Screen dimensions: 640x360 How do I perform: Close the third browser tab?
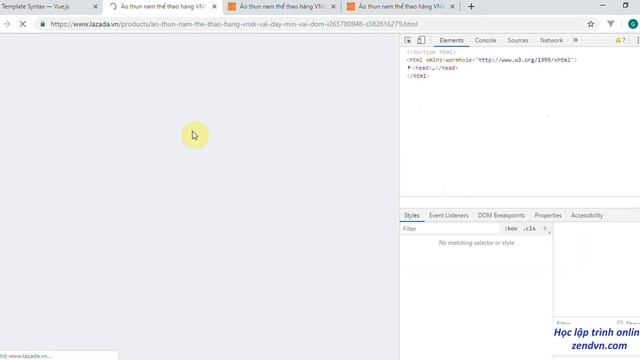(333, 7)
